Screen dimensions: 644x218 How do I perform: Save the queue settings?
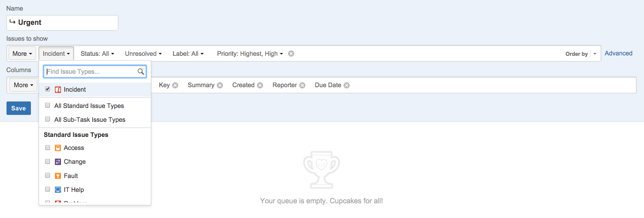19,108
